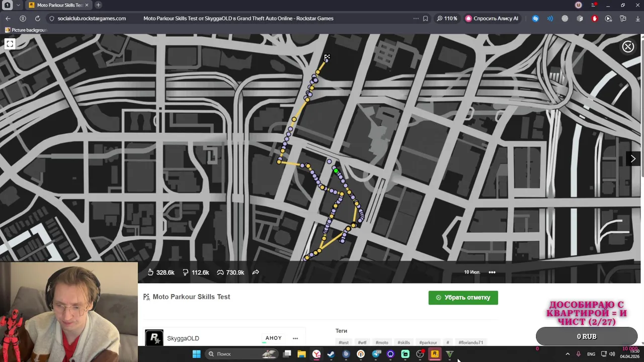Dislike the job via thumbs-down icon
The image size is (644, 362).
point(186,272)
